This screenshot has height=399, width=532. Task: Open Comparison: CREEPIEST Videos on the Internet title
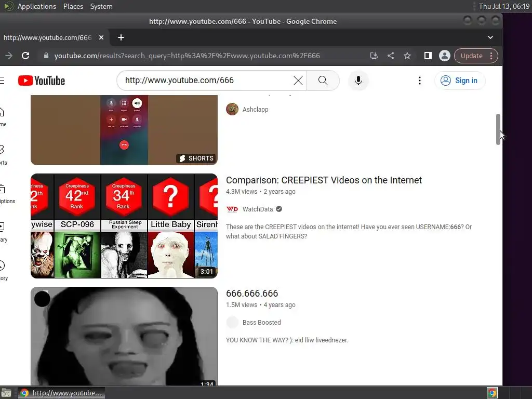(324, 180)
